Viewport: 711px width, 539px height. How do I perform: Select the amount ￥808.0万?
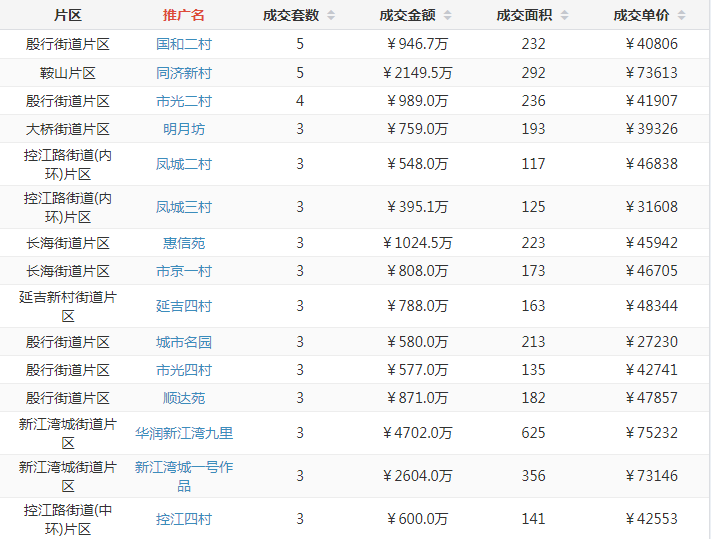tap(418, 271)
